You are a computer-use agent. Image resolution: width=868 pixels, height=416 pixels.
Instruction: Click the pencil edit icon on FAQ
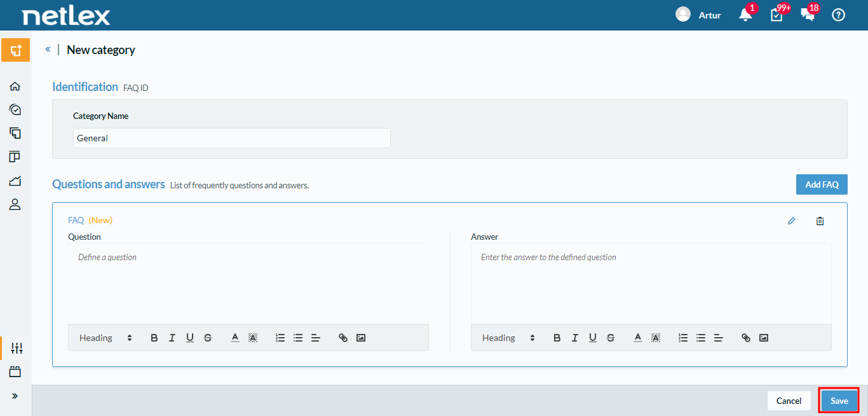tap(791, 221)
